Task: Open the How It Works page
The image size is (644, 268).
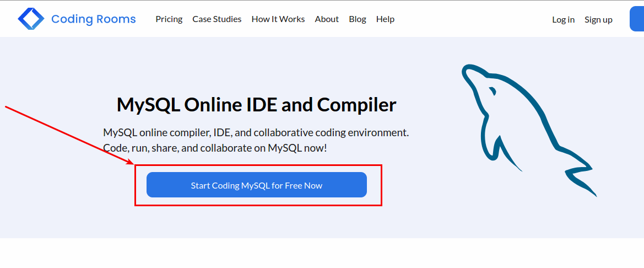Action: click(278, 19)
